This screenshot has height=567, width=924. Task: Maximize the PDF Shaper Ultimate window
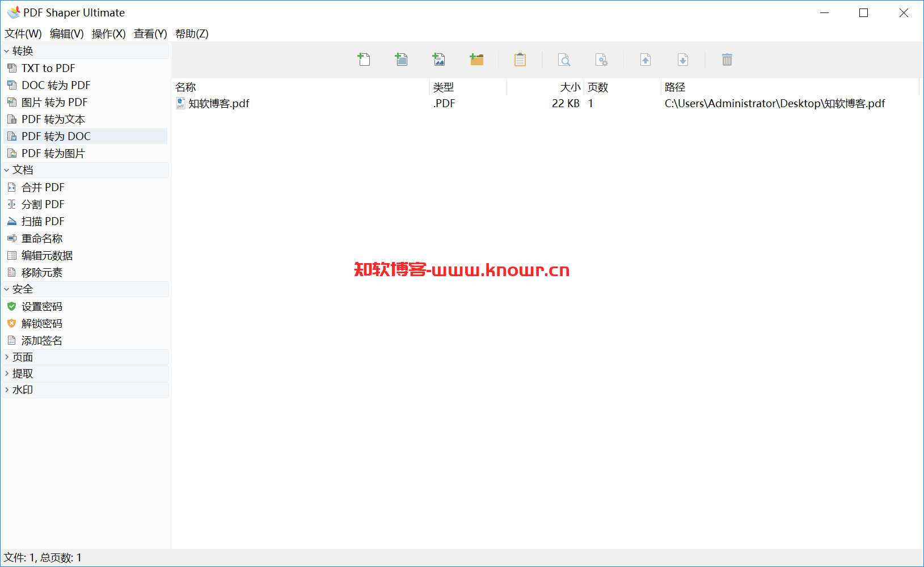point(864,12)
